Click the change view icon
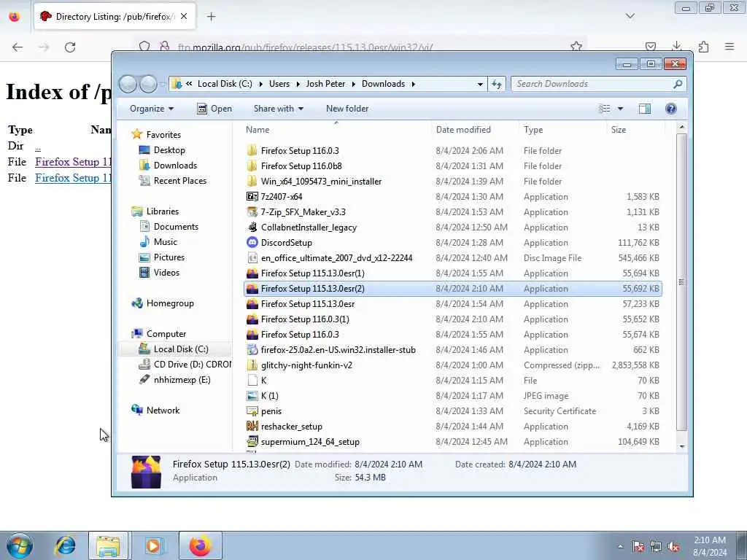747x560 pixels. (x=604, y=109)
